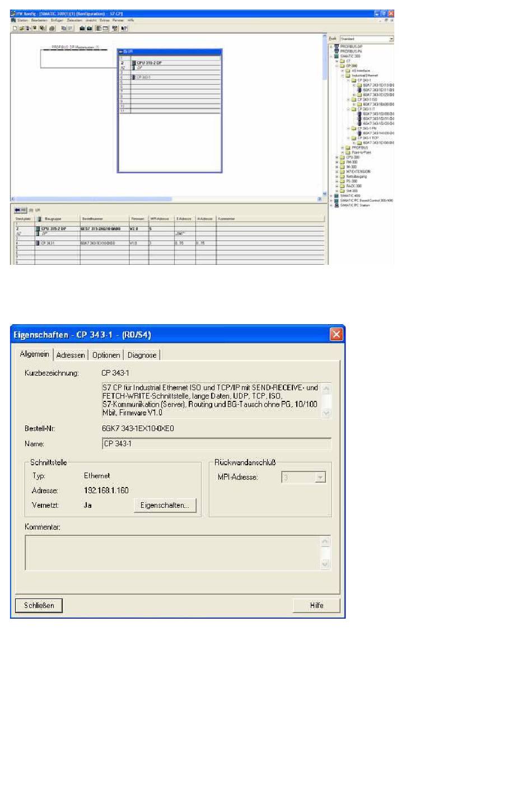Open the Zielsystem menu
Screen dimensions: 532x795
[x=74, y=20]
